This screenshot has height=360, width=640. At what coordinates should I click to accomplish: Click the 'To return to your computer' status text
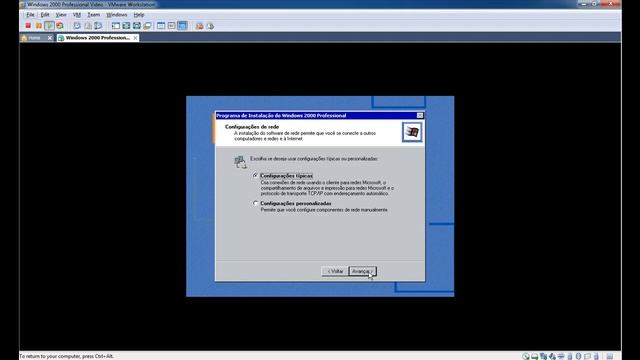(x=67, y=356)
